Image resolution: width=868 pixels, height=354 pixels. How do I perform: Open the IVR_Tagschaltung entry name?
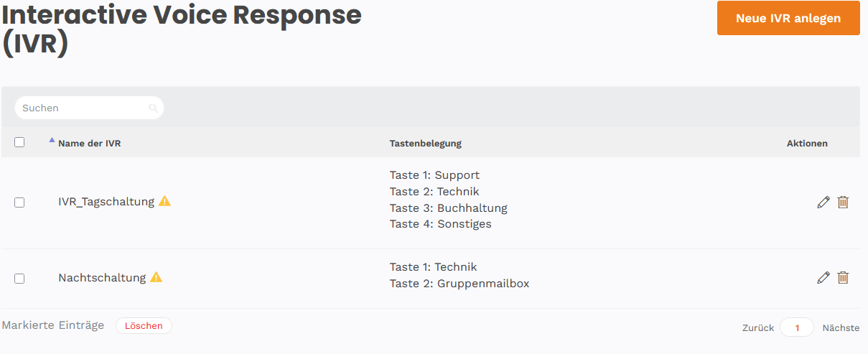[x=106, y=202]
